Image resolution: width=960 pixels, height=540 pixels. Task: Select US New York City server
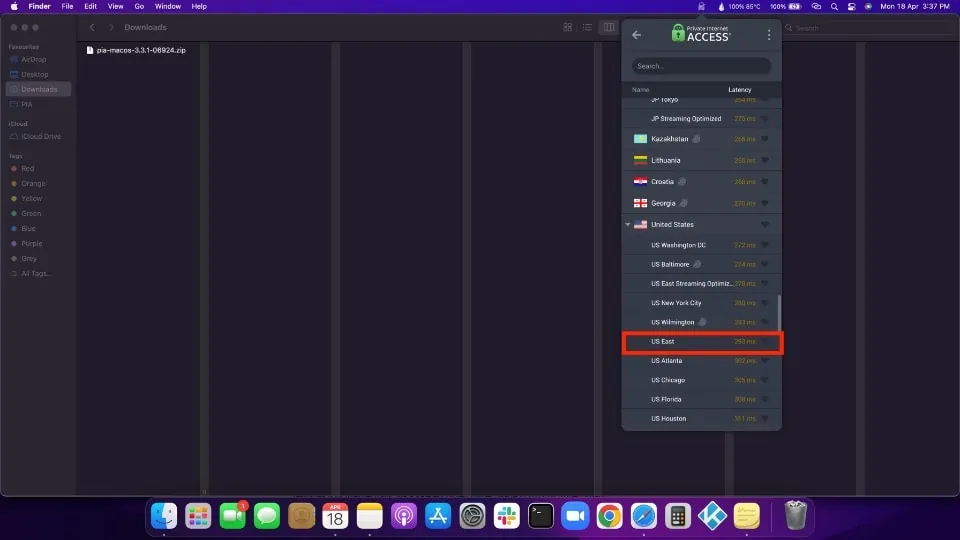pos(702,303)
